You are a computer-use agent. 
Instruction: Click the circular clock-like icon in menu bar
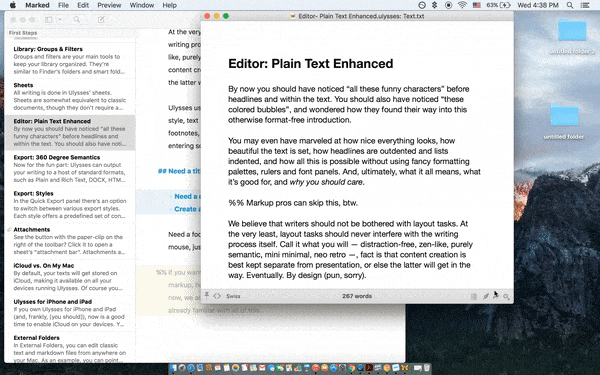[422, 5]
